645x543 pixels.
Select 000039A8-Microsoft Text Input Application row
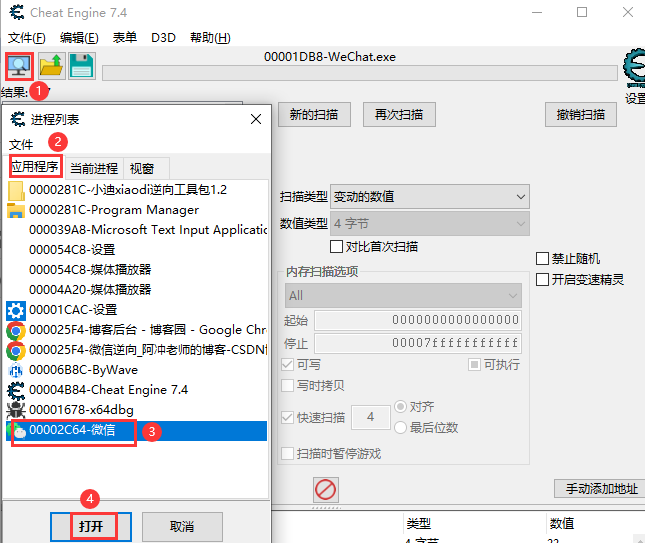(137, 230)
